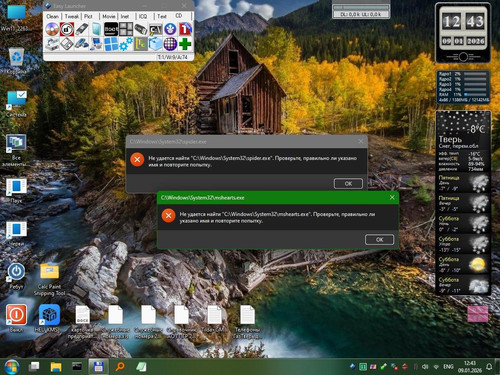Launch the black Boot icon tool
The width and height of the screenshot is (500, 375).
coord(111,29)
